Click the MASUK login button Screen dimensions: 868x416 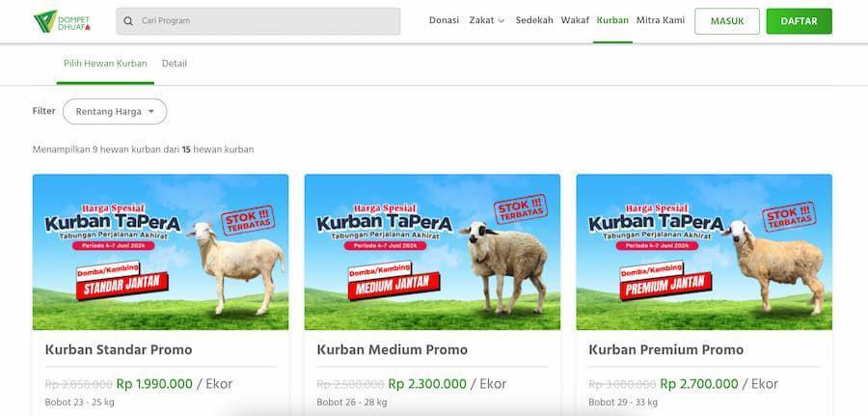pos(727,21)
